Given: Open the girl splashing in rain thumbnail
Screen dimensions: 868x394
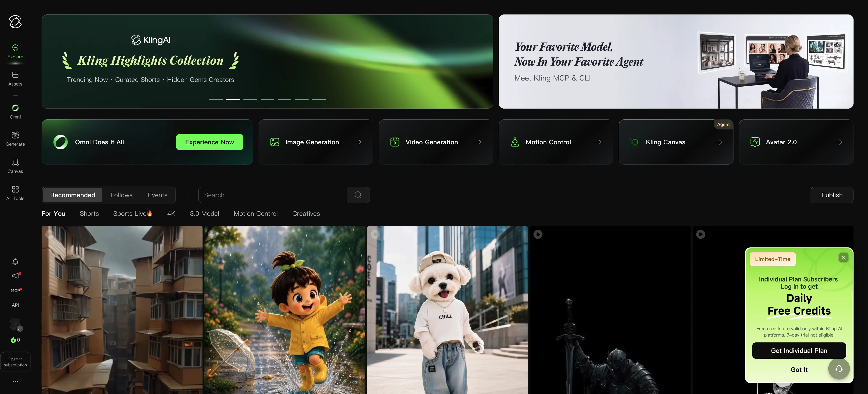Looking at the screenshot, I should click(285, 310).
